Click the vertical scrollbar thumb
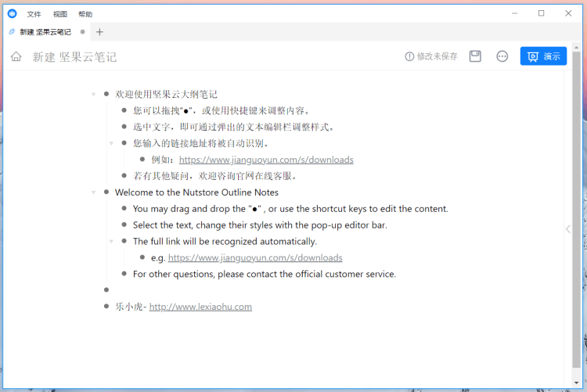 point(576,209)
